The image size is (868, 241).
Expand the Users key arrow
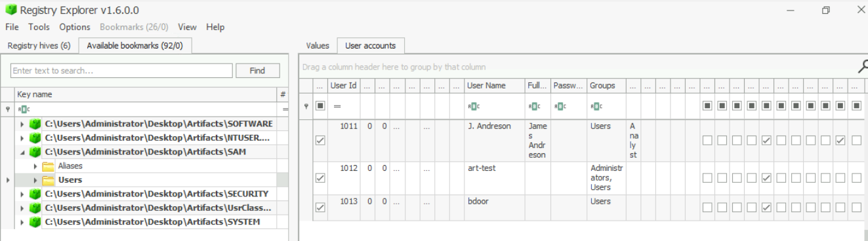point(36,180)
